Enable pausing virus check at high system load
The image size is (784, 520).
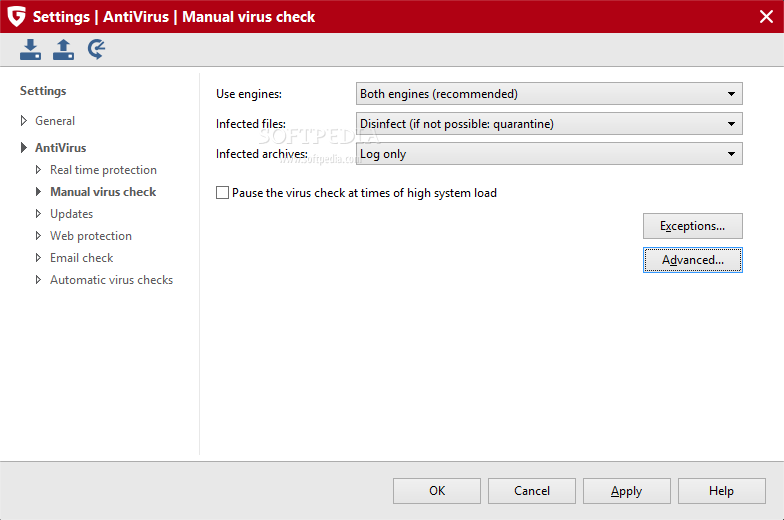pos(222,192)
